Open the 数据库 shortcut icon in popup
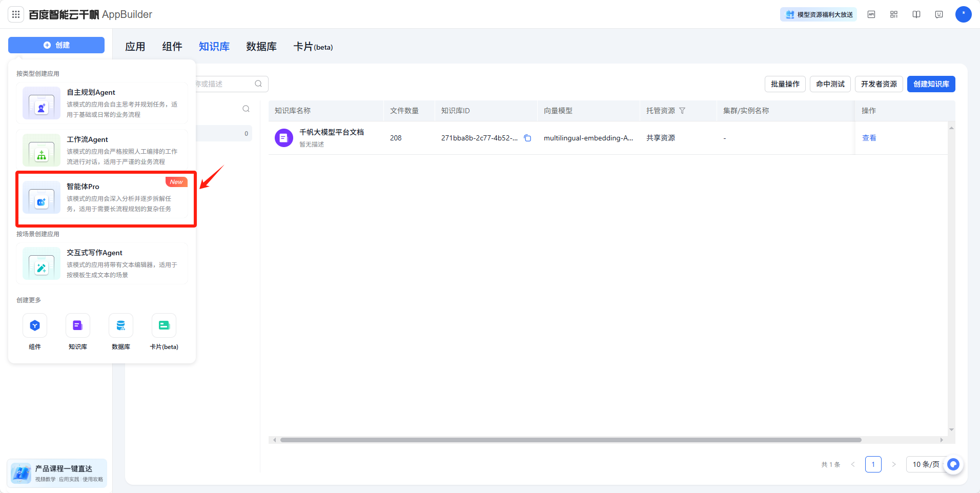This screenshot has height=493, width=980. 121,326
